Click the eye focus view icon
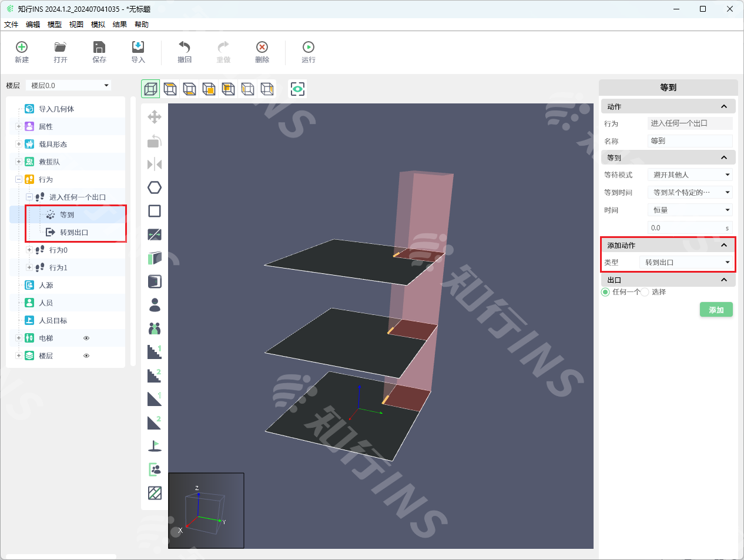744x560 pixels. (298, 89)
